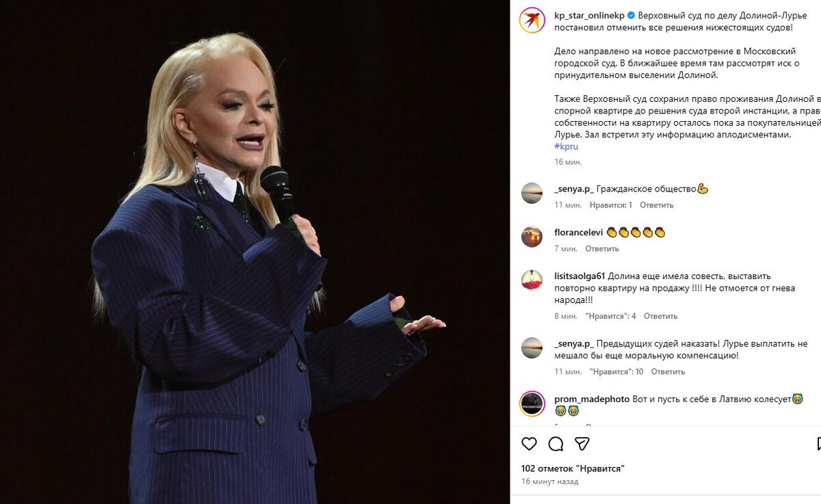Open 102 отметок "Нравится" list
This screenshot has height=504, width=821.
[x=573, y=468]
